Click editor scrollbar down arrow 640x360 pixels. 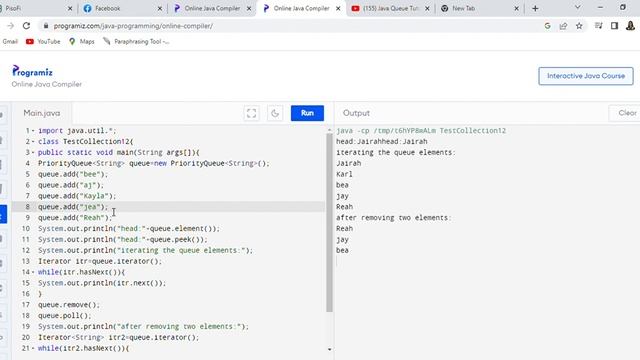[329, 349]
